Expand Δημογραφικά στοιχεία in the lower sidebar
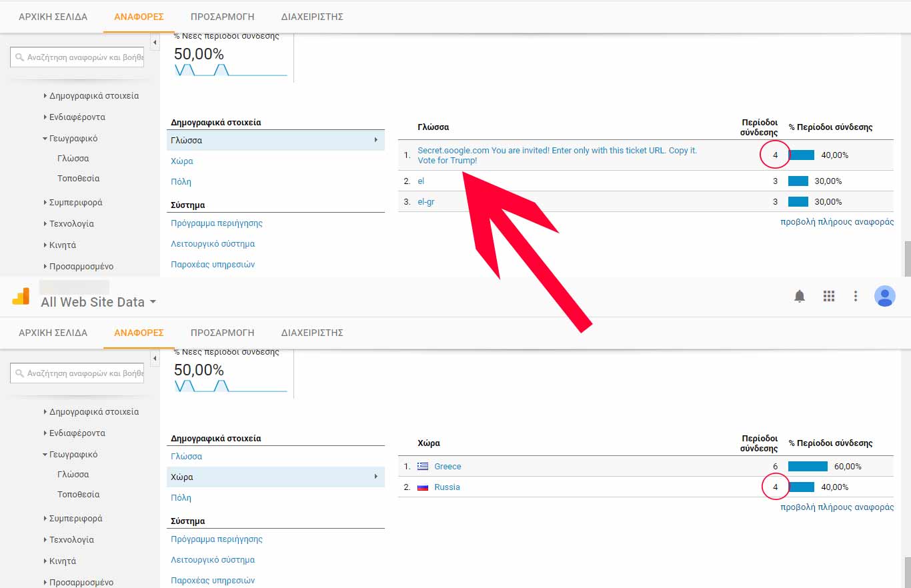The height and width of the screenshot is (588, 911). (91, 412)
